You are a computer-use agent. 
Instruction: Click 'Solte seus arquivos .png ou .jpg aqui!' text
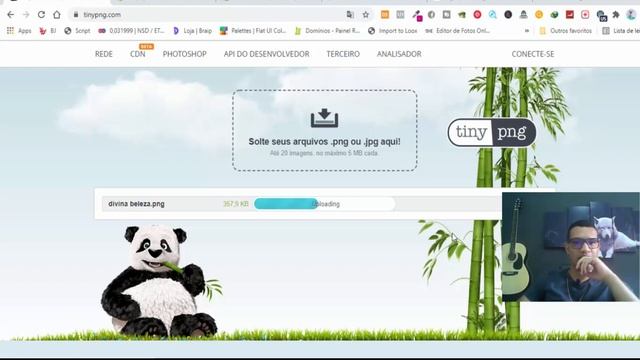[324, 142]
